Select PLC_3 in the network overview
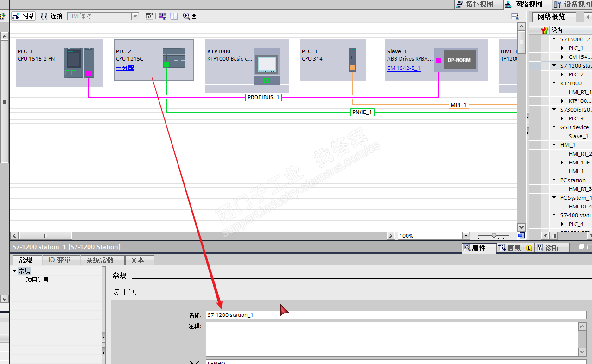 point(576,119)
